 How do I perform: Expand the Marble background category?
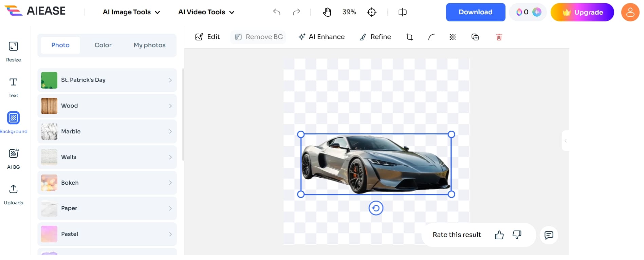point(107,131)
